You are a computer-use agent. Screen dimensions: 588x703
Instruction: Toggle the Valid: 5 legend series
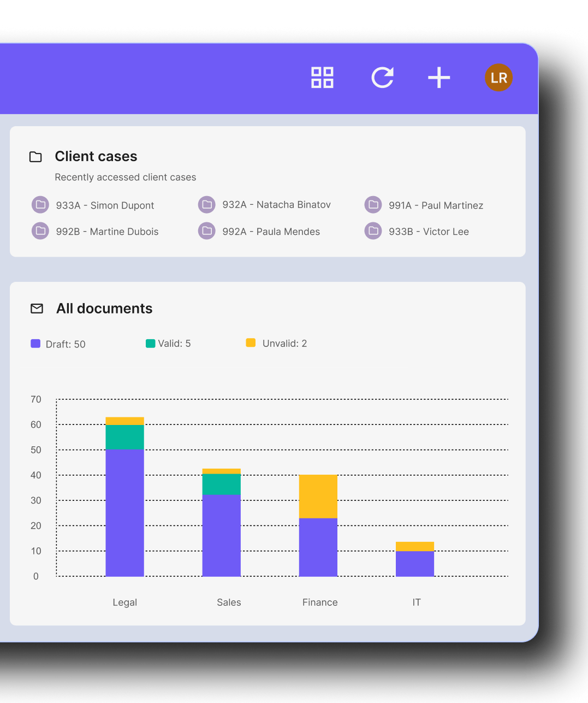tap(168, 344)
